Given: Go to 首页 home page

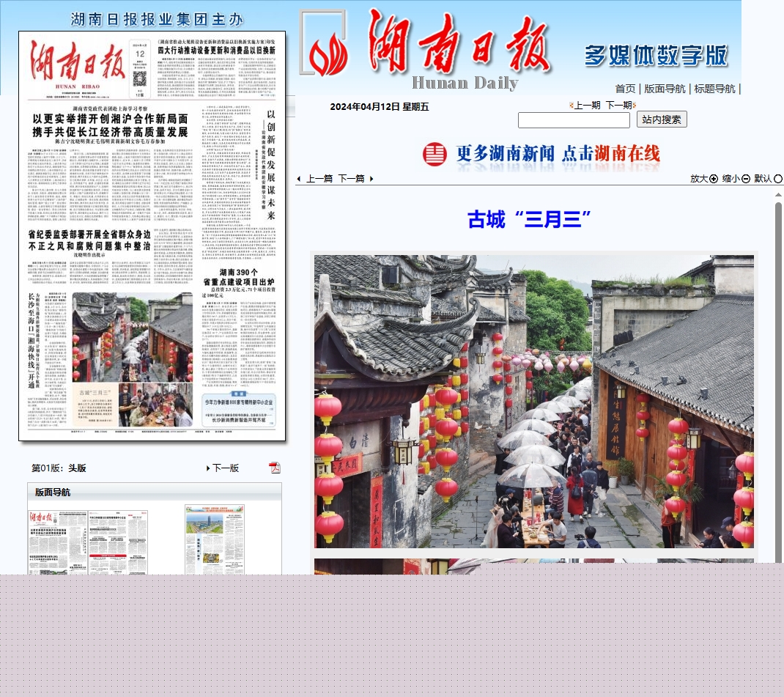Looking at the screenshot, I should click(625, 89).
